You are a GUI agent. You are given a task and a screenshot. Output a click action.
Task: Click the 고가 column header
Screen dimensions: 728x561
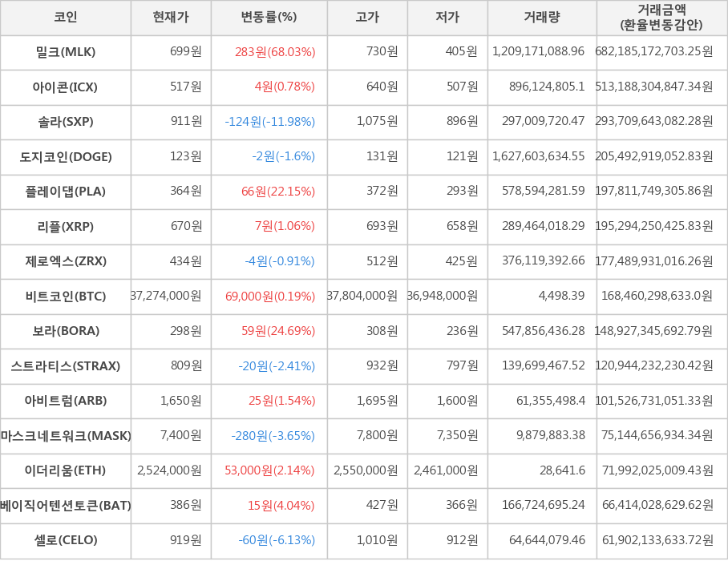pyautogui.click(x=367, y=18)
